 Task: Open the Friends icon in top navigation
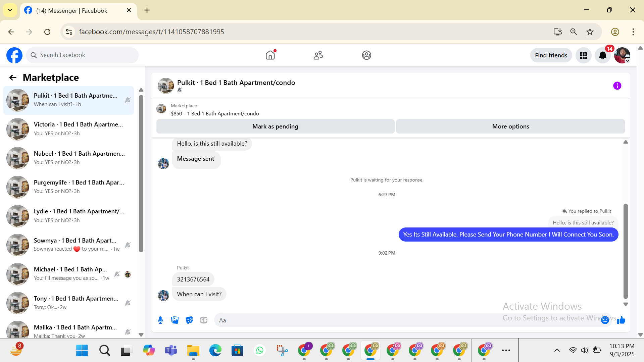318,55
